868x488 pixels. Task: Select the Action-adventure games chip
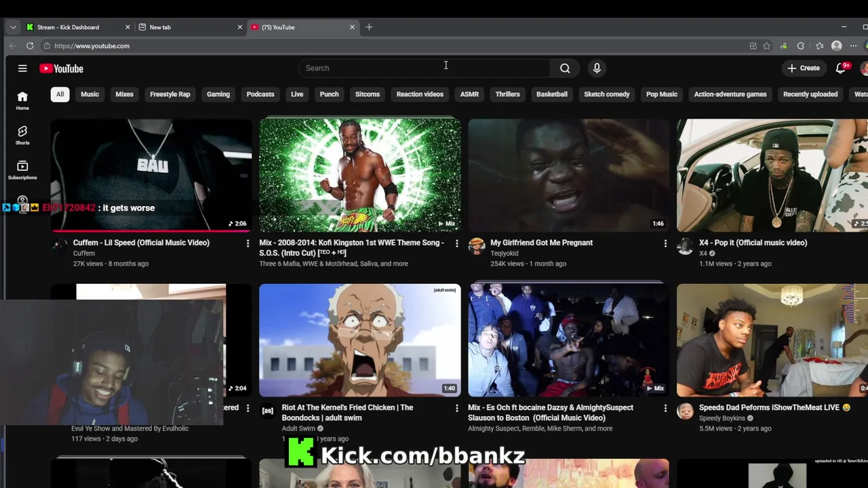point(730,94)
